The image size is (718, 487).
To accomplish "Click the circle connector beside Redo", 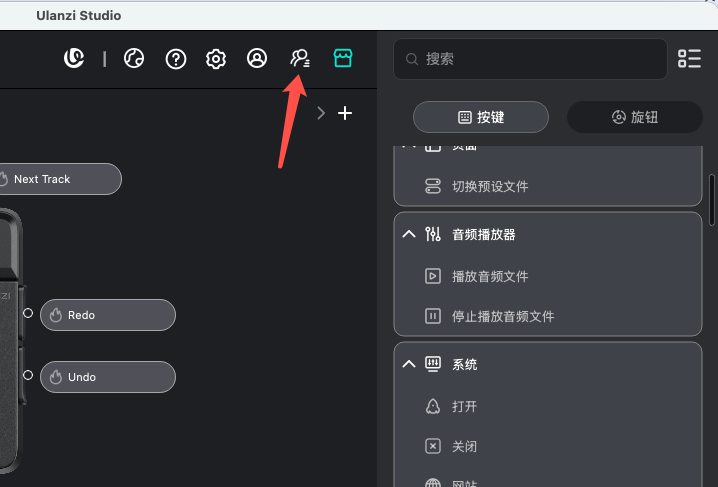I will point(28,313).
